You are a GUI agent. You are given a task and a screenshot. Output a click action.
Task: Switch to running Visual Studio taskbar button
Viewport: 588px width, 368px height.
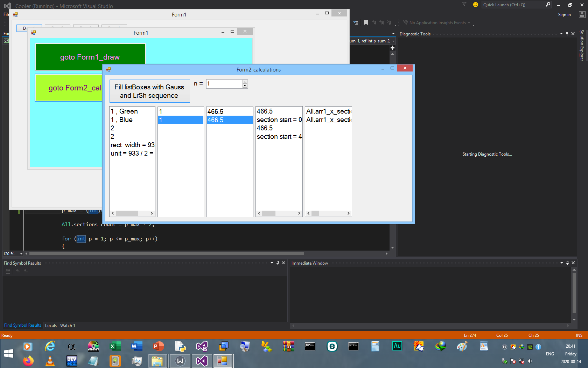coord(202,361)
